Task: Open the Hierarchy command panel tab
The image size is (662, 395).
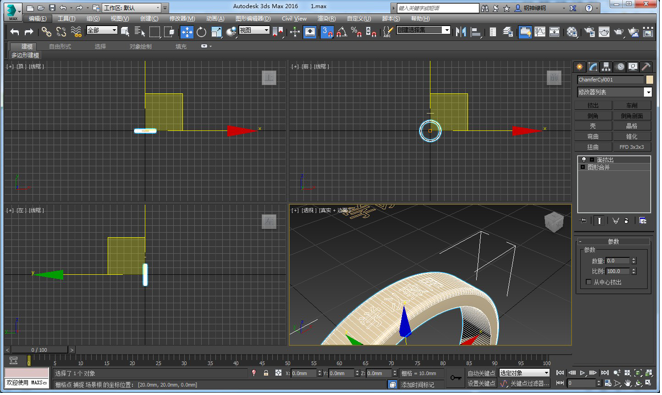Action: tap(606, 67)
